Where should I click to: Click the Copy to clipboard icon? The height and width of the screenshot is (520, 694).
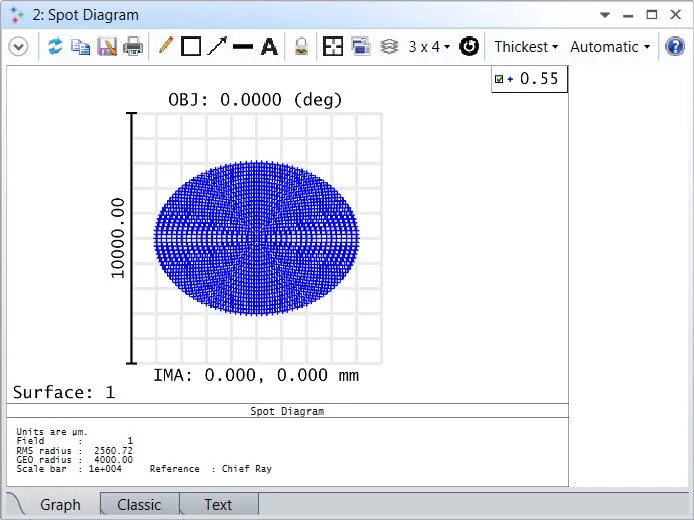tap(81, 47)
